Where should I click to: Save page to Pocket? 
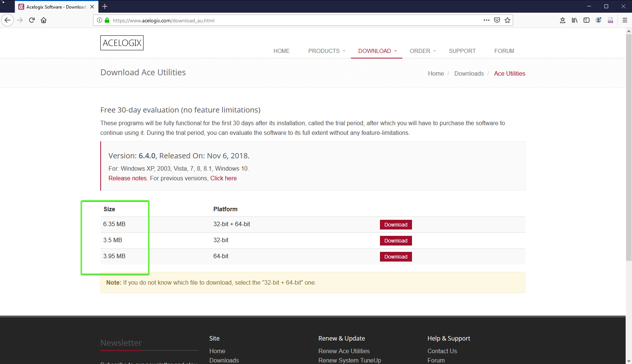(x=497, y=20)
